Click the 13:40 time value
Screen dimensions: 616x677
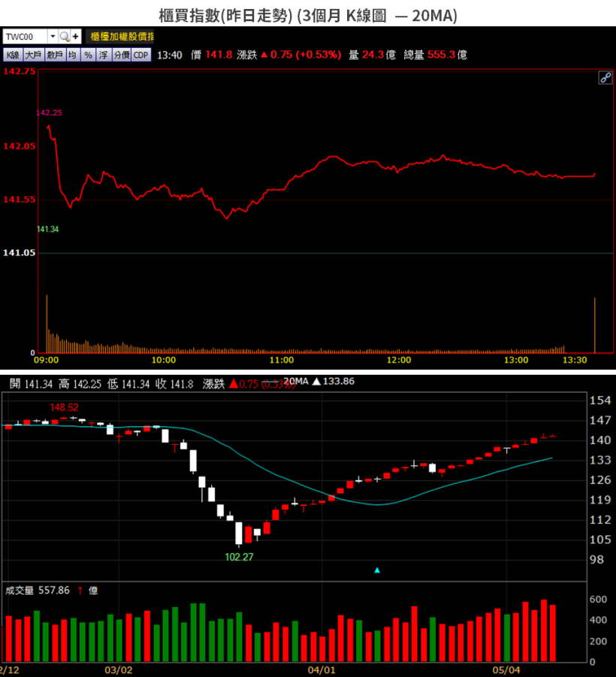169,56
